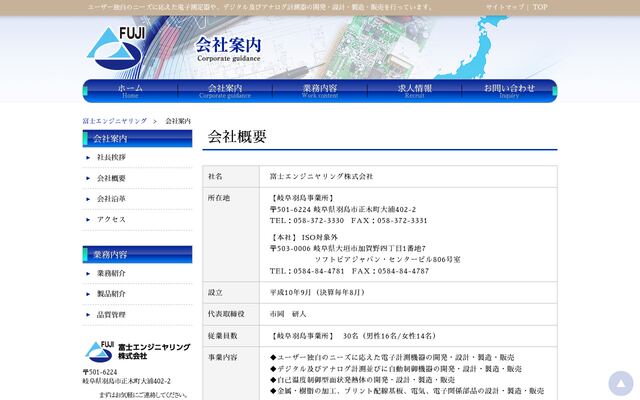
Task: Click the 富士エンジニヤリング株式会社 company name cell
Action: [x=321, y=176]
